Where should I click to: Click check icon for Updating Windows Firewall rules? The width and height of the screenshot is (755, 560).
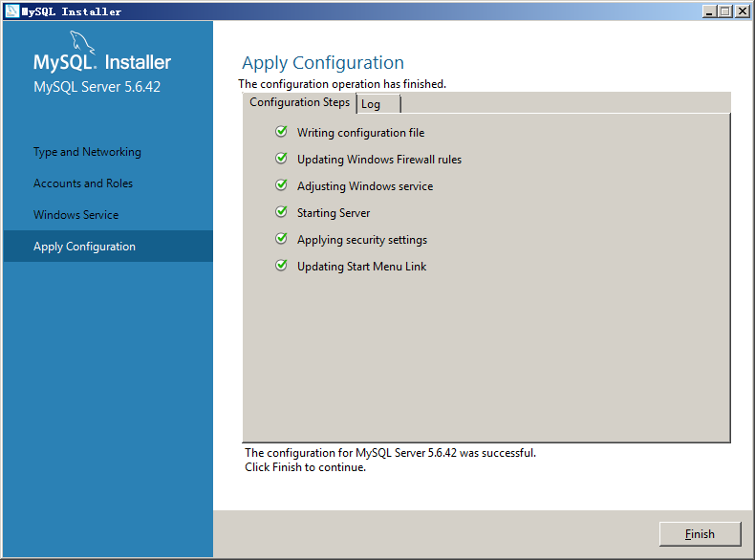pyautogui.click(x=281, y=159)
